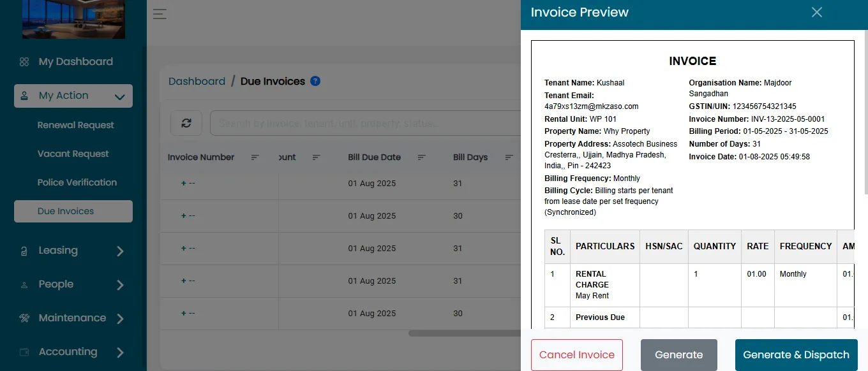This screenshot has width=868, height=371.
Task: Click the invoice search input field
Action: coord(365,123)
